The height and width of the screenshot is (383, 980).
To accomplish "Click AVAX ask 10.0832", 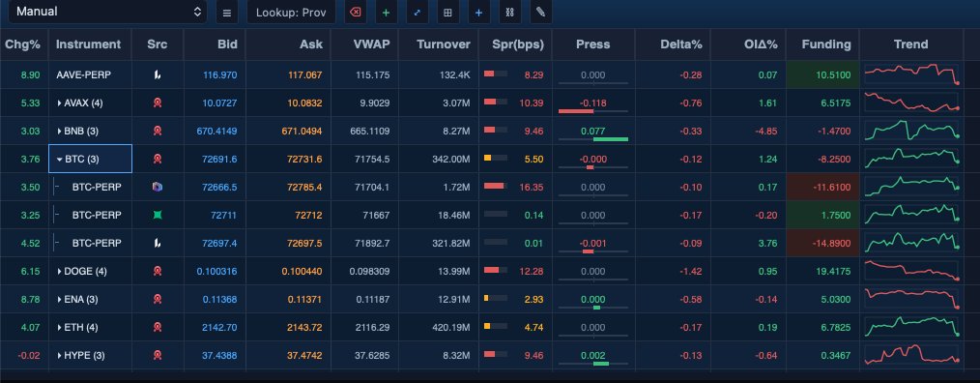I will point(304,103).
